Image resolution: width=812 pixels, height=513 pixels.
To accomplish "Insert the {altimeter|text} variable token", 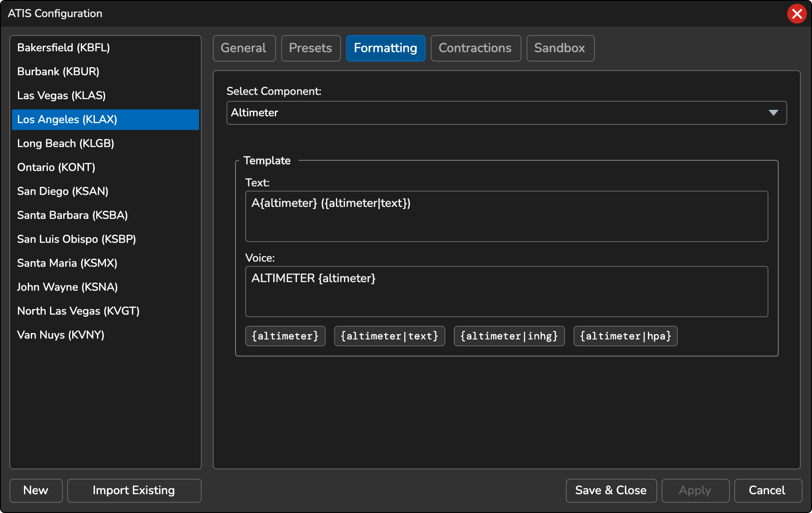I will coord(389,336).
